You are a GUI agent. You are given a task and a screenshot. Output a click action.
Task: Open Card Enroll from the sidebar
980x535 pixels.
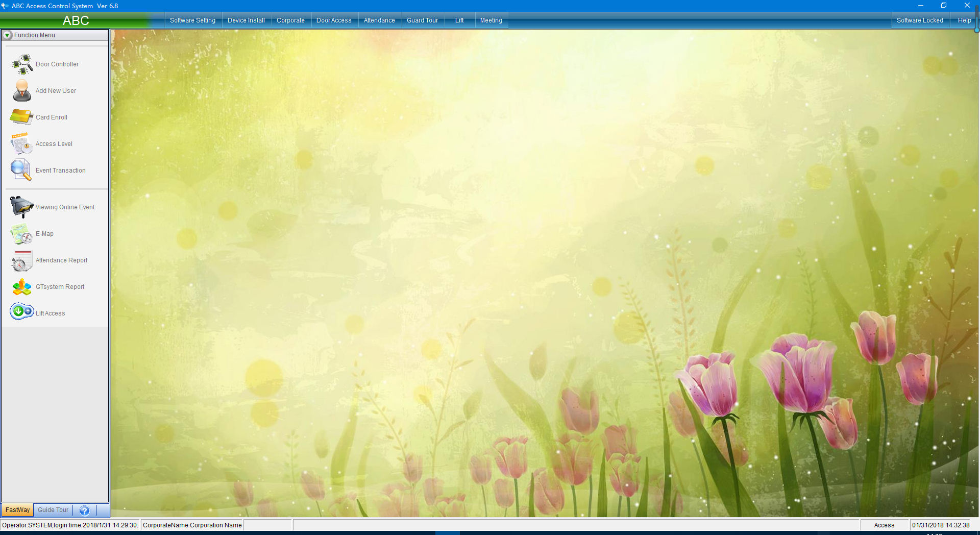(22, 117)
